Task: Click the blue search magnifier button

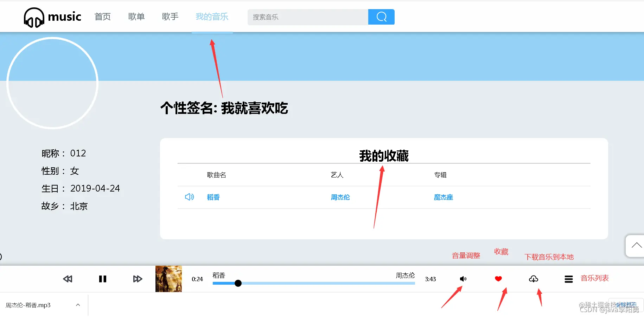Action: click(381, 17)
